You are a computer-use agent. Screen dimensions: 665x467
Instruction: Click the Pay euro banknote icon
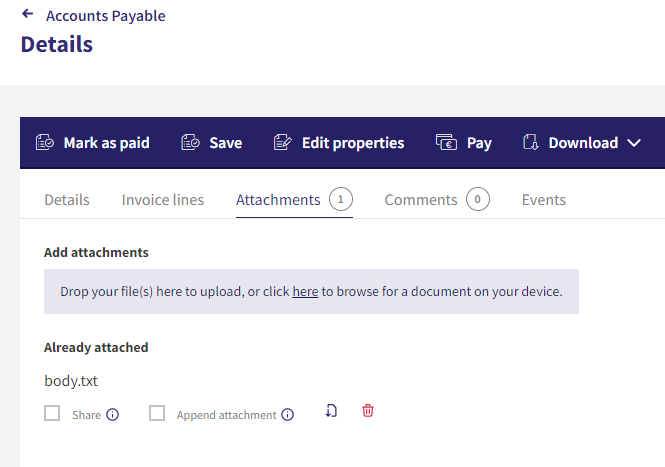[446, 143]
